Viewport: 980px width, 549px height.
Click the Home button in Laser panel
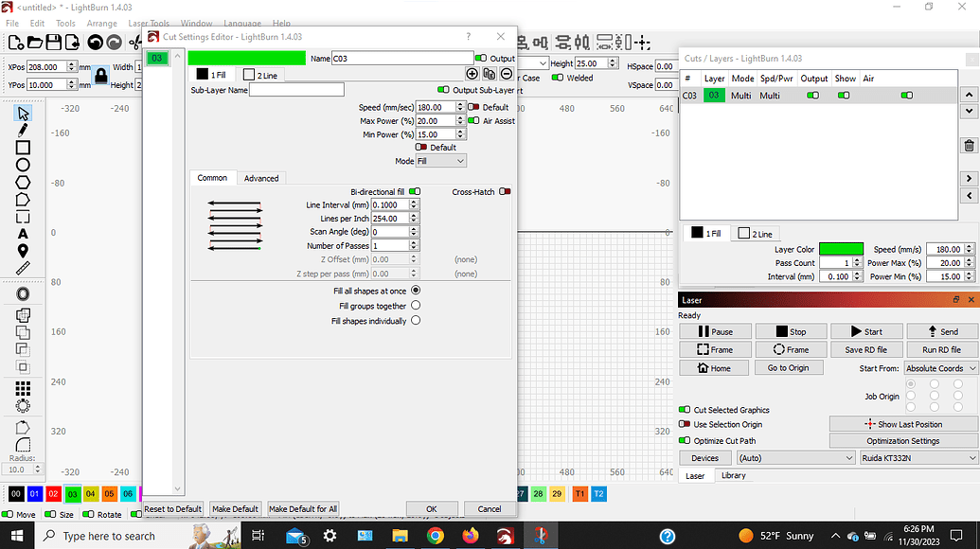714,368
